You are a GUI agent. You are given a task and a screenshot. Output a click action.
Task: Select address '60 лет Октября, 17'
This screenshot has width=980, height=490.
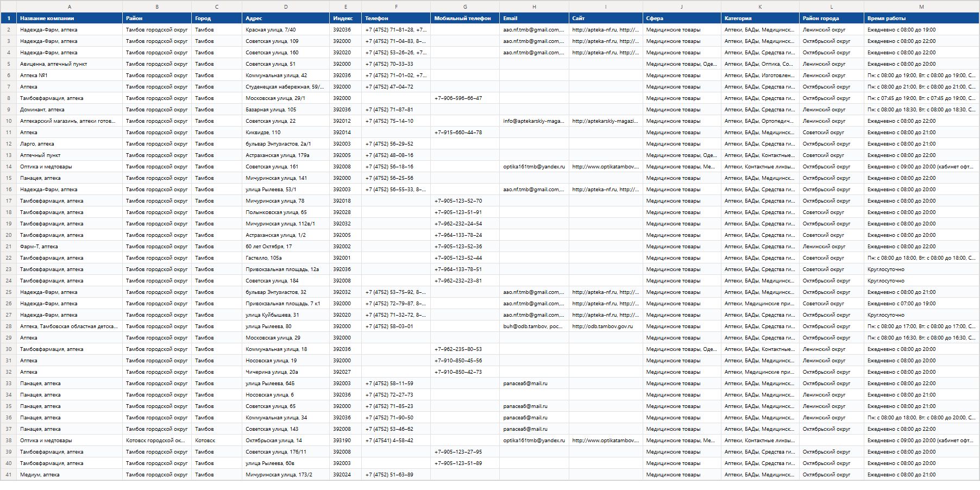[286, 247]
